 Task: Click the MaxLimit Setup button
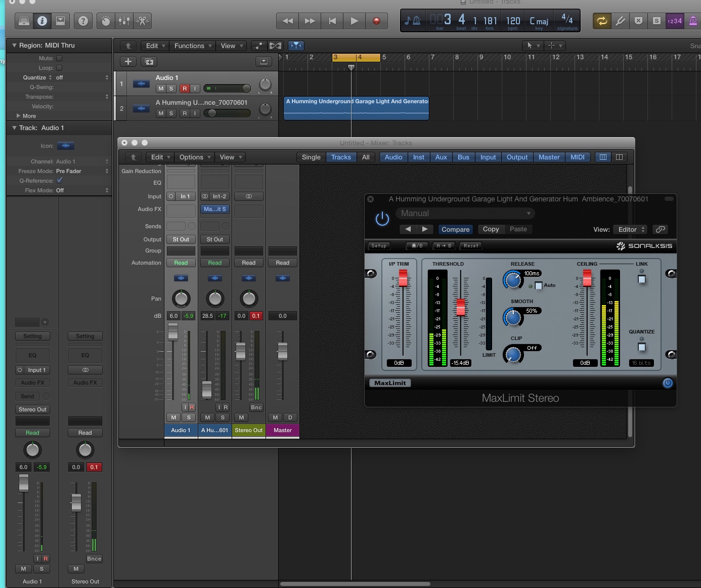(379, 246)
